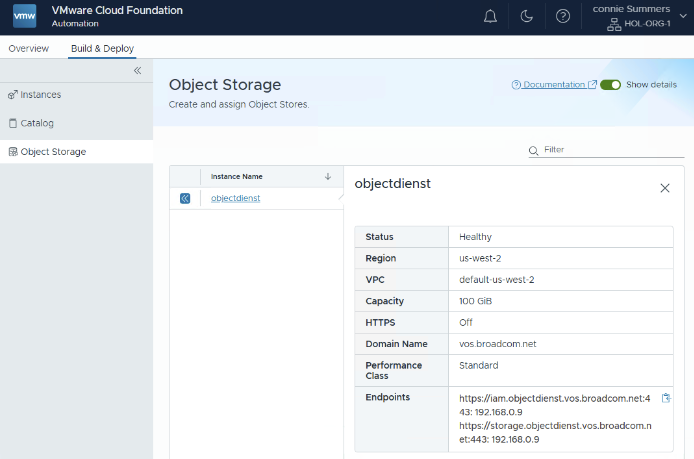Click the Instances sidebar icon
This screenshot has height=459, width=694.
(x=13, y=95)
